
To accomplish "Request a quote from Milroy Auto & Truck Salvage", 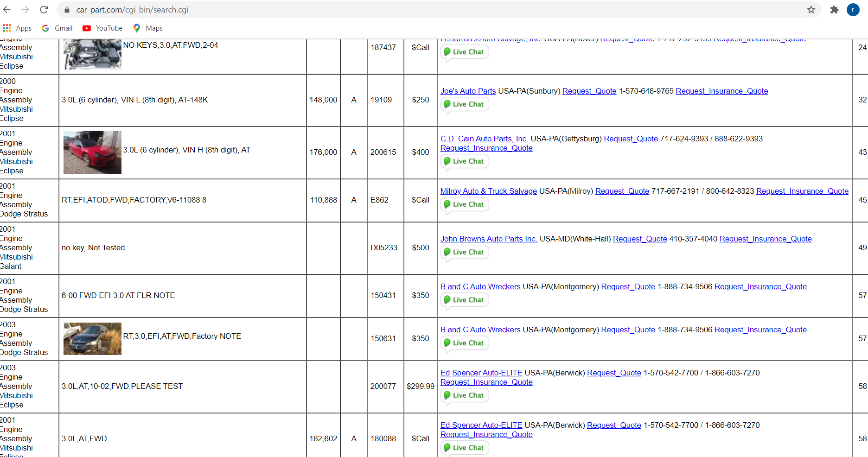I will point(622,191).
